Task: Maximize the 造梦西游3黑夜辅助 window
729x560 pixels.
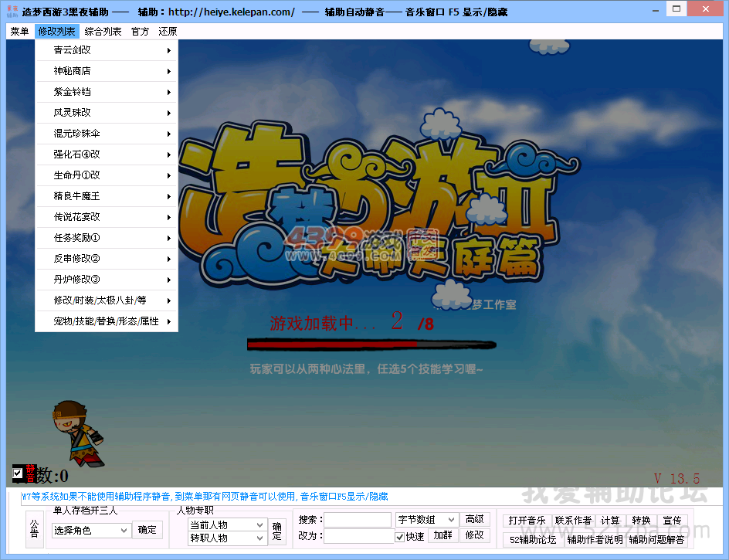Action: click(x=676, y=8)
